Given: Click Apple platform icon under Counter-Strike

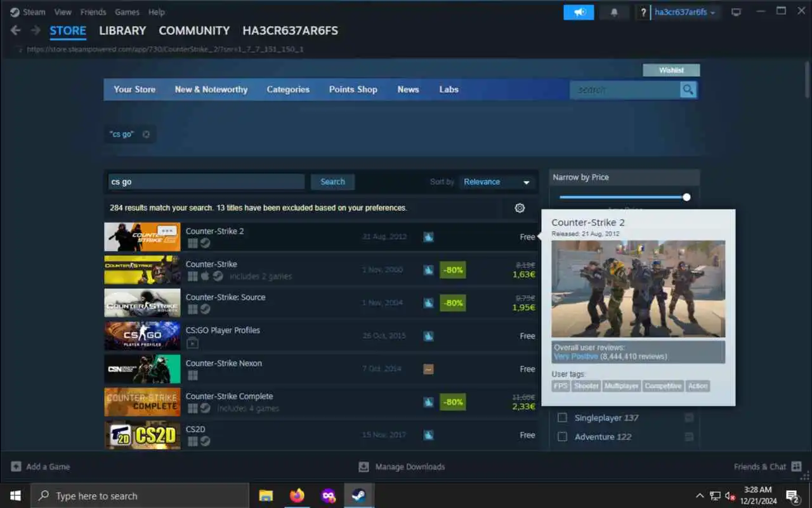Looking at the screenshot, I should 205,276.
